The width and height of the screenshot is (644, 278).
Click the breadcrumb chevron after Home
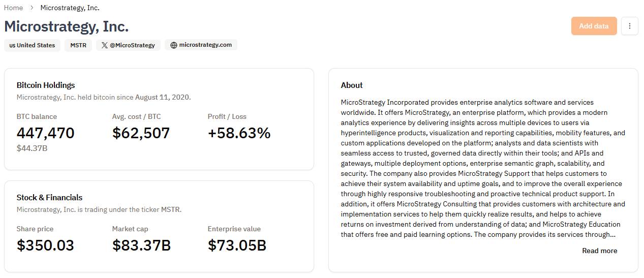[32, 8]
